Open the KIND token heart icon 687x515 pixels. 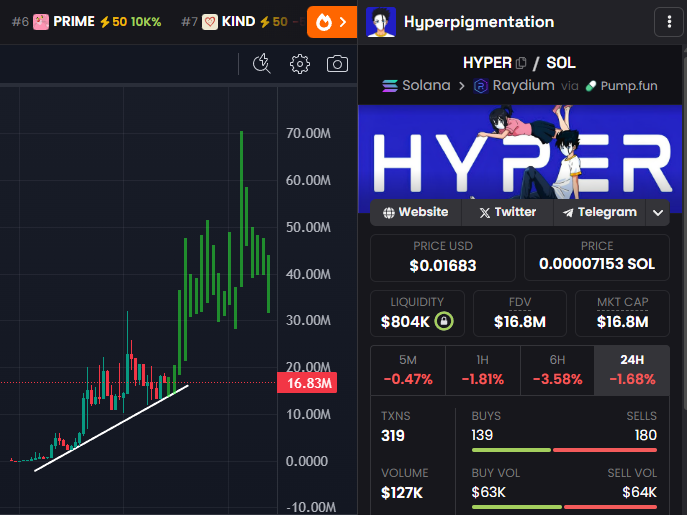coord(210,21)
